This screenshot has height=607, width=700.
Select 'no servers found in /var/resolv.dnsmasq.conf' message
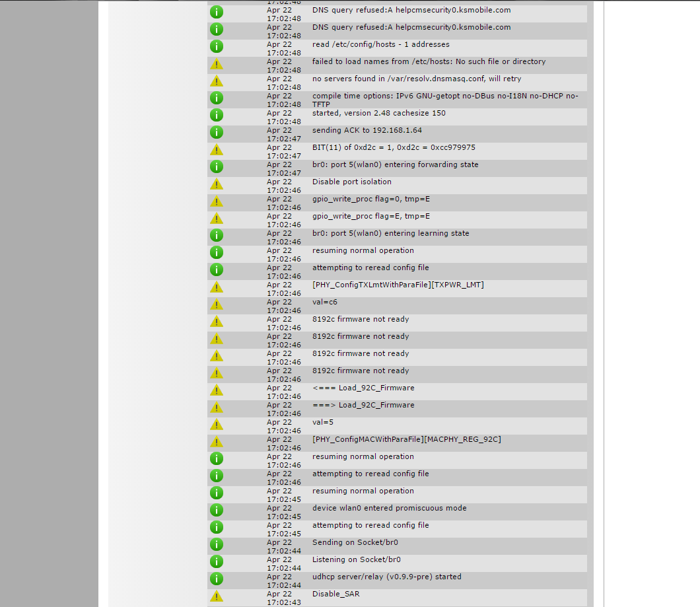[x=417, y=79]
